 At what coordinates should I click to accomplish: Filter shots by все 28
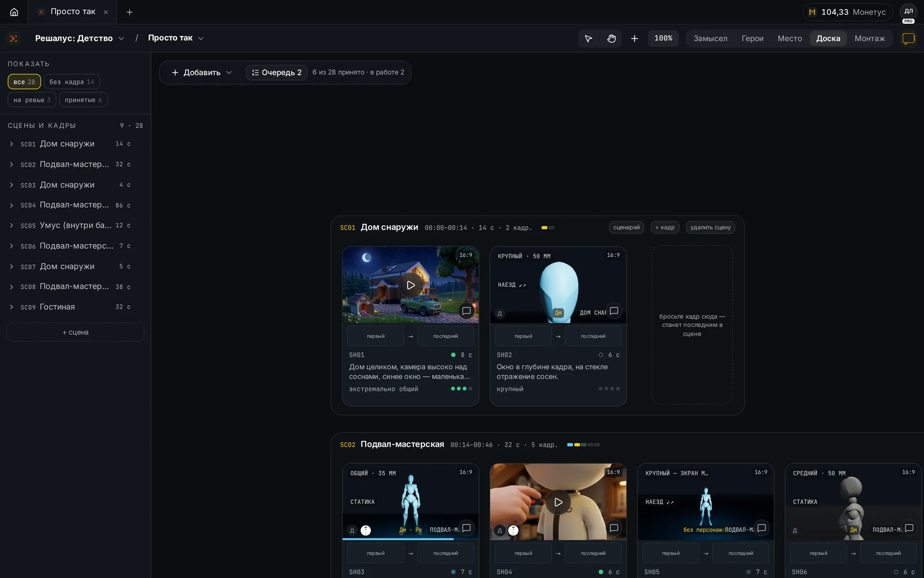click(24, 82)
